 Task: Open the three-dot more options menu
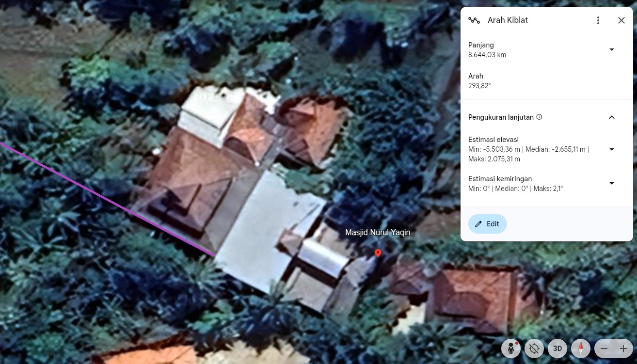tap(598, 20)
